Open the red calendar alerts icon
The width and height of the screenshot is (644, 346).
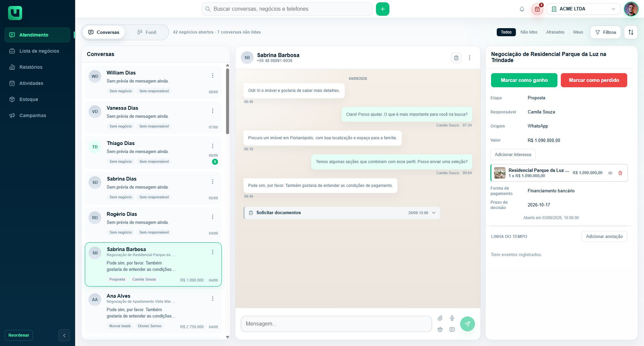[x=537, y=9]
